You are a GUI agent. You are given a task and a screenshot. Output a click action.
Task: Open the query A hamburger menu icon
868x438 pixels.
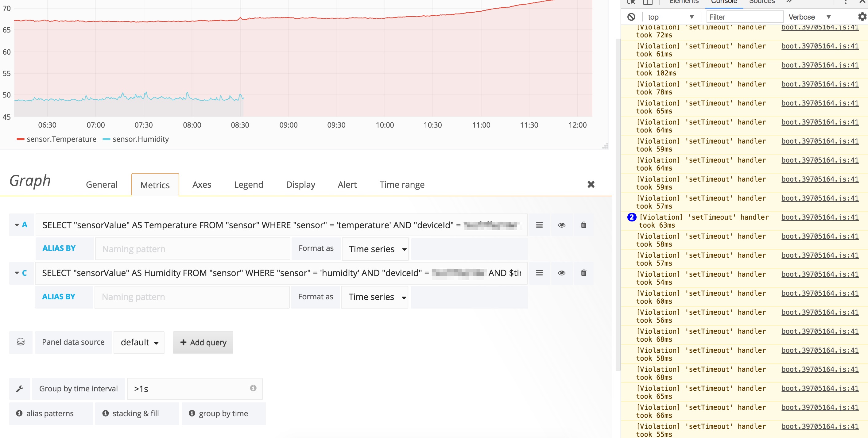(539, 225)
